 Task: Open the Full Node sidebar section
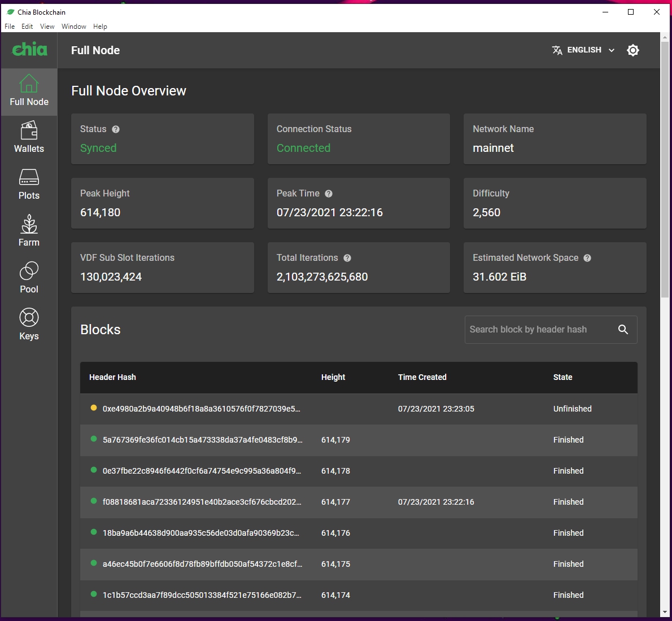tap(29, 91)
